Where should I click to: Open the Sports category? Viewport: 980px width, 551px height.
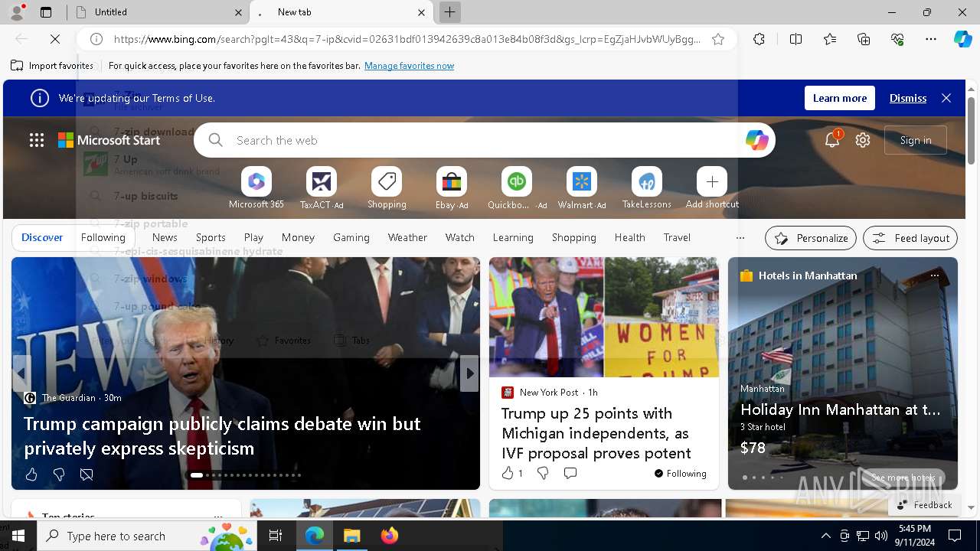pyautogui.click(x=211, y=237)
